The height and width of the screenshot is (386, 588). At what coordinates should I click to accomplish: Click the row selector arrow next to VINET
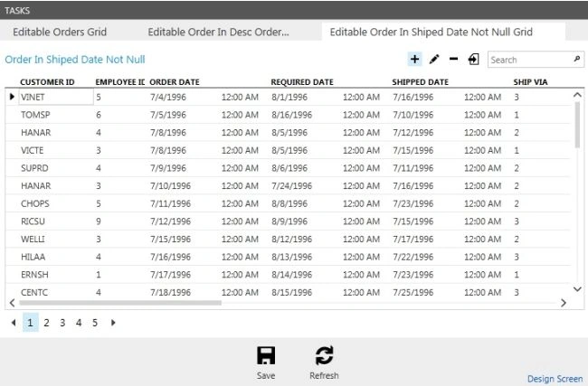coord(12,97)
